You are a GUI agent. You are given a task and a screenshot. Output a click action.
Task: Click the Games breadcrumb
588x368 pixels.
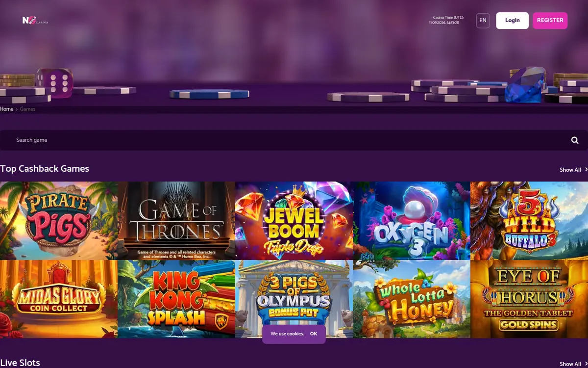27,109
